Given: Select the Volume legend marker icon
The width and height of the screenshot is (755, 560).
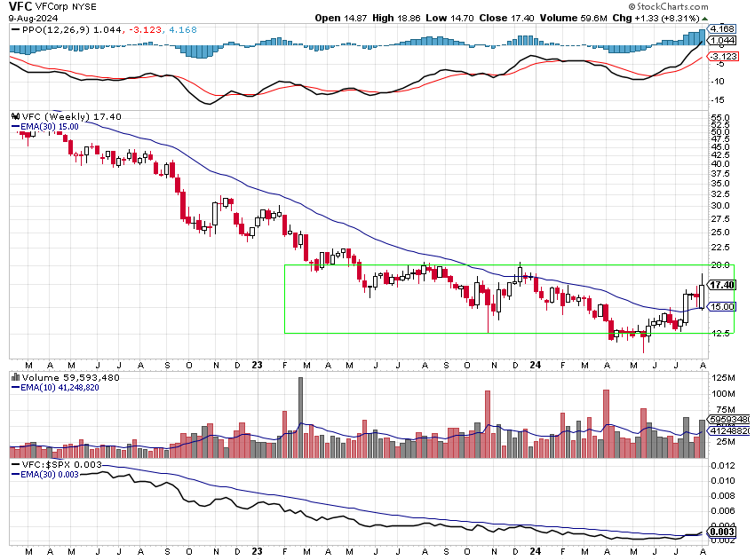Looking at the screenshot, I should 16,376.
